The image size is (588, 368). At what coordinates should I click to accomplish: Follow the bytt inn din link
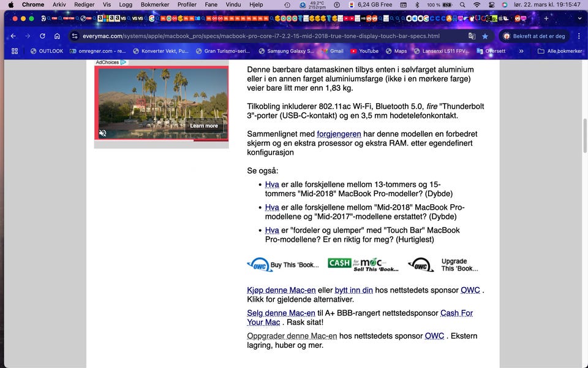(x=353, y=290)
